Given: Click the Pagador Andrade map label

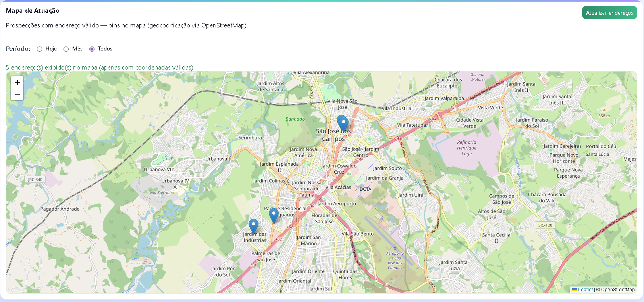Looking at the screenshot, I should point(60,209).
